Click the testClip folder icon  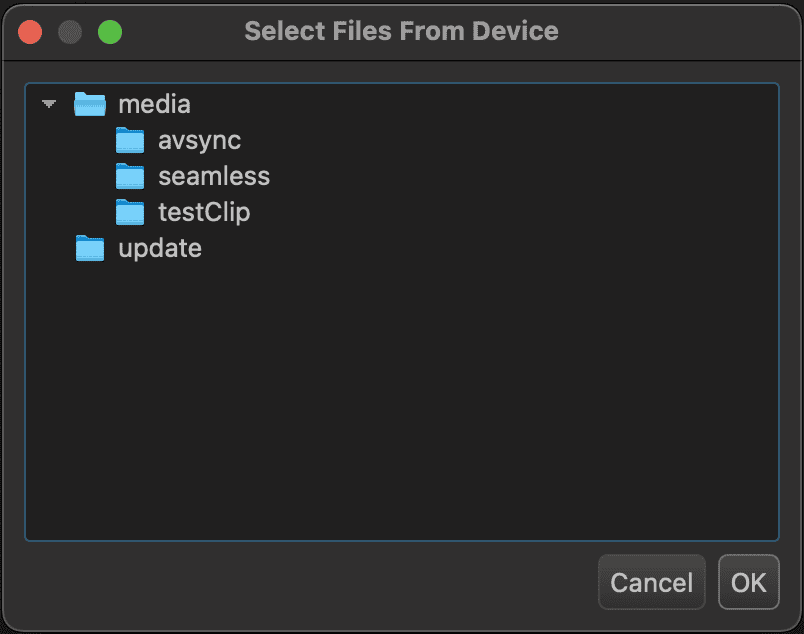pos(130,213)
